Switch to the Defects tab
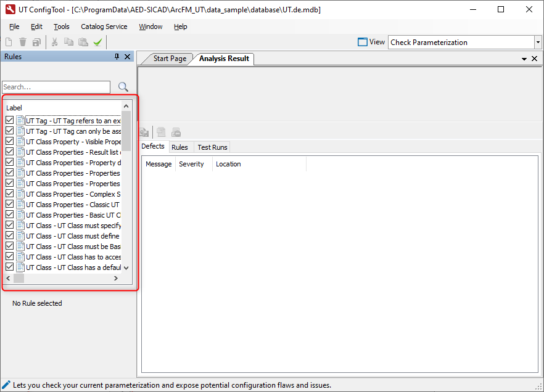The image size is (544, 392). pos(153,146)
